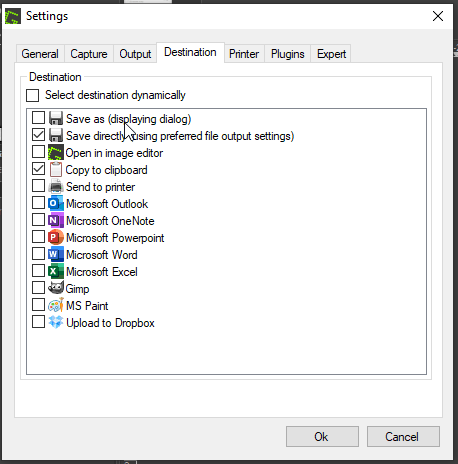The height and width of the screenshot is (464, 458).
Task: Enable Select destination dynamically checkbox
Action: pos(33,95)
